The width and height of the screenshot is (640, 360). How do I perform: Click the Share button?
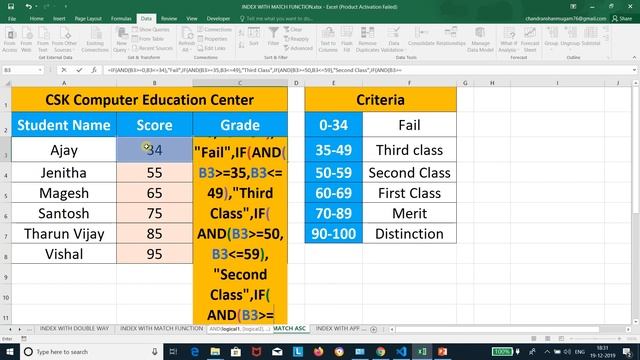click(622, 18)
